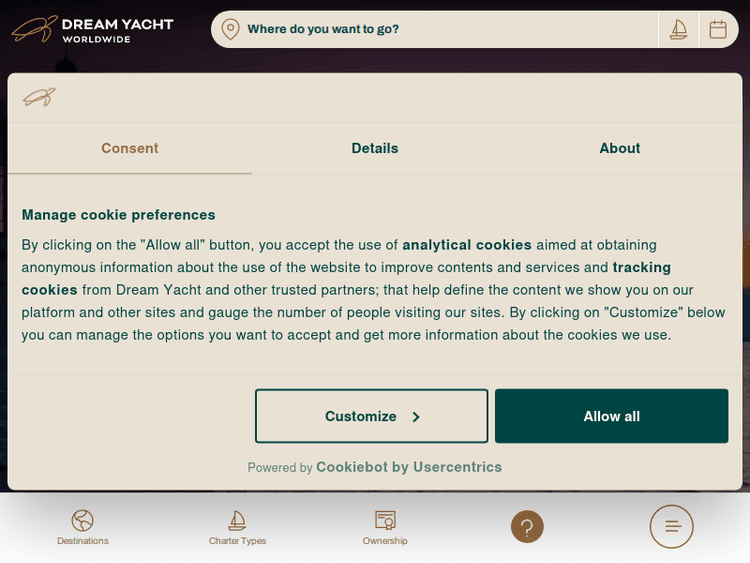Open the Destinations globe icon
The width and height of the screenshot is (750, 563).
(x=83, y=520)
